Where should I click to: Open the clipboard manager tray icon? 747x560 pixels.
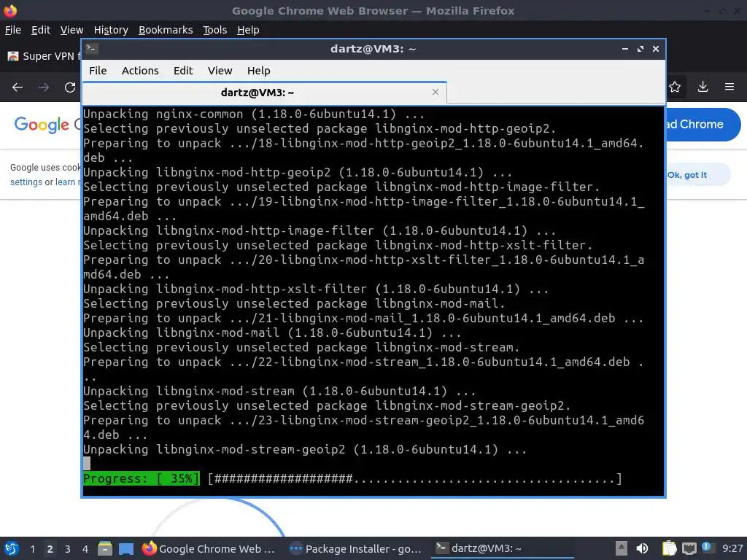click(x=669, y=548)
